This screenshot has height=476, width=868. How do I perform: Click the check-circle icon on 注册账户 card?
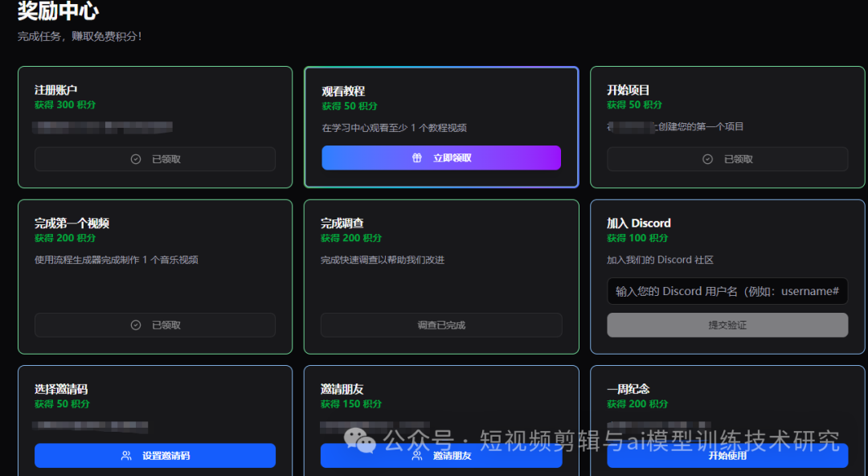(x=136, y=158)
